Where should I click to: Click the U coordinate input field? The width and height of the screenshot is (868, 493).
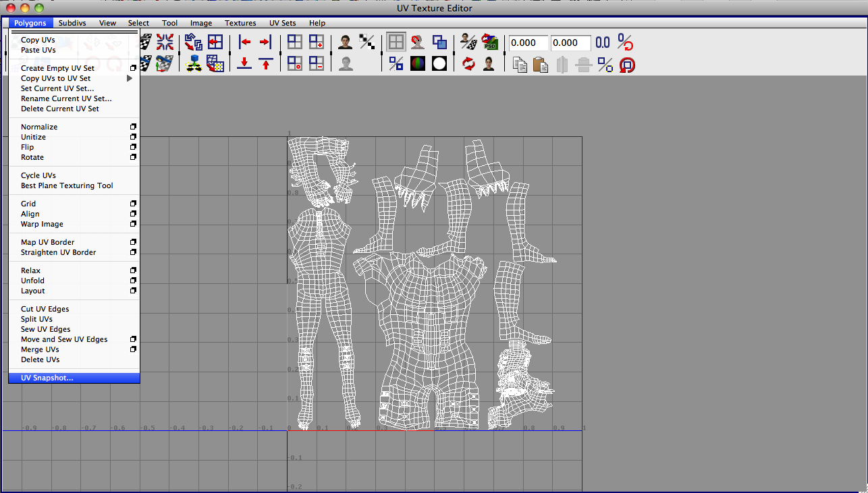tap(527, 42)
